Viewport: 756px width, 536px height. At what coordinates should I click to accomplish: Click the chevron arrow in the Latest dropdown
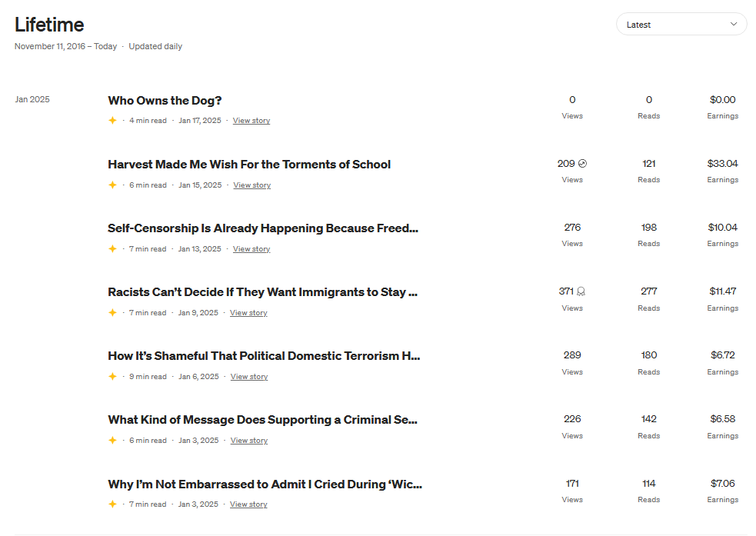pyautogui.click(x=734, y=24)
